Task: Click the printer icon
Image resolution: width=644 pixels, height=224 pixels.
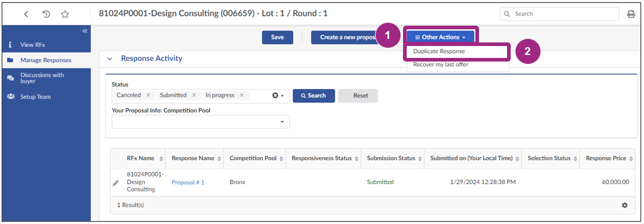Action: (x=631, y=14)
